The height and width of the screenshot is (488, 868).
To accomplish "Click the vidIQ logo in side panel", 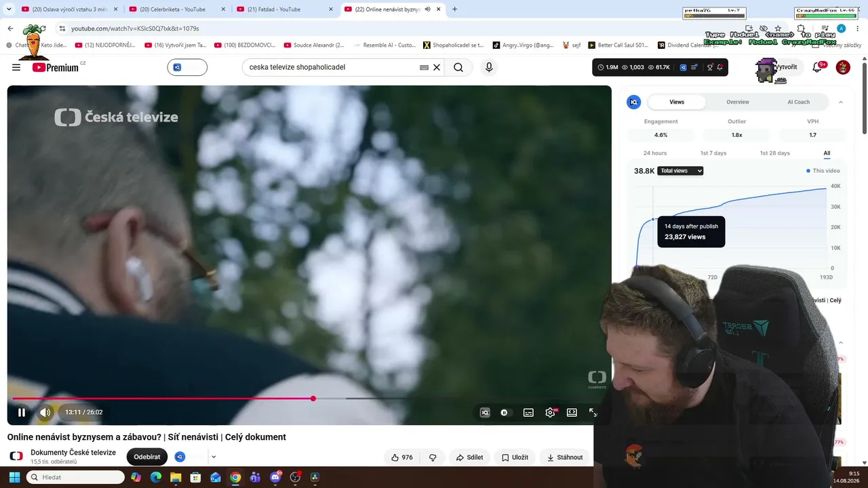I will click(x=634, y=102).
